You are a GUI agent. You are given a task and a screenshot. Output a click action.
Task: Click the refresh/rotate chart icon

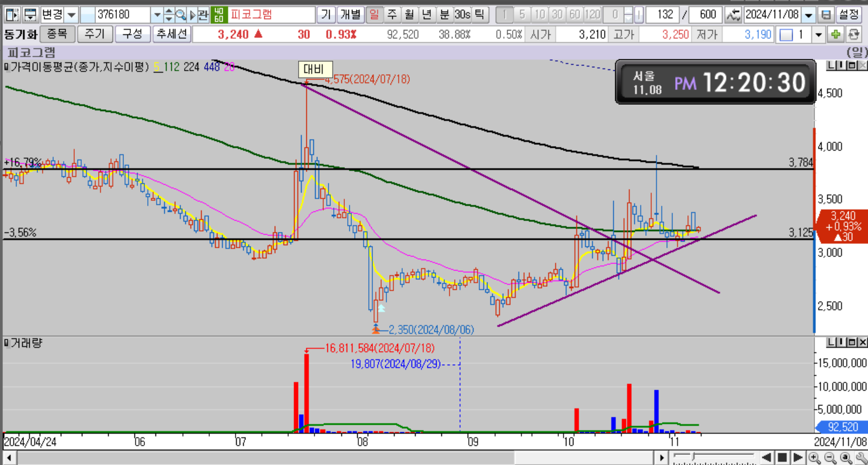[854, 35]
